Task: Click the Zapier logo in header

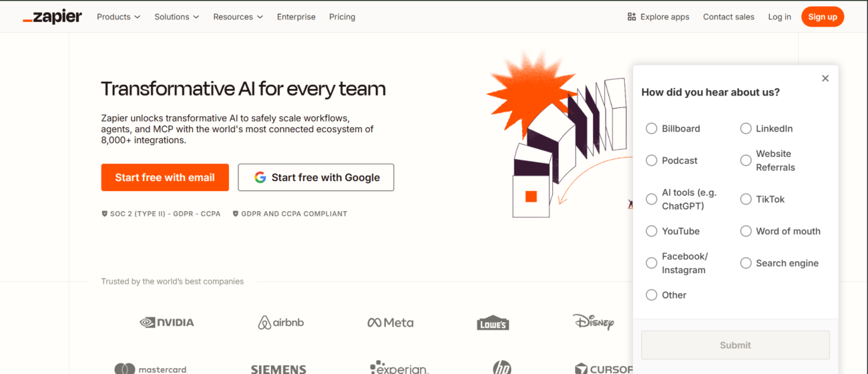Action: pos(52,17)
